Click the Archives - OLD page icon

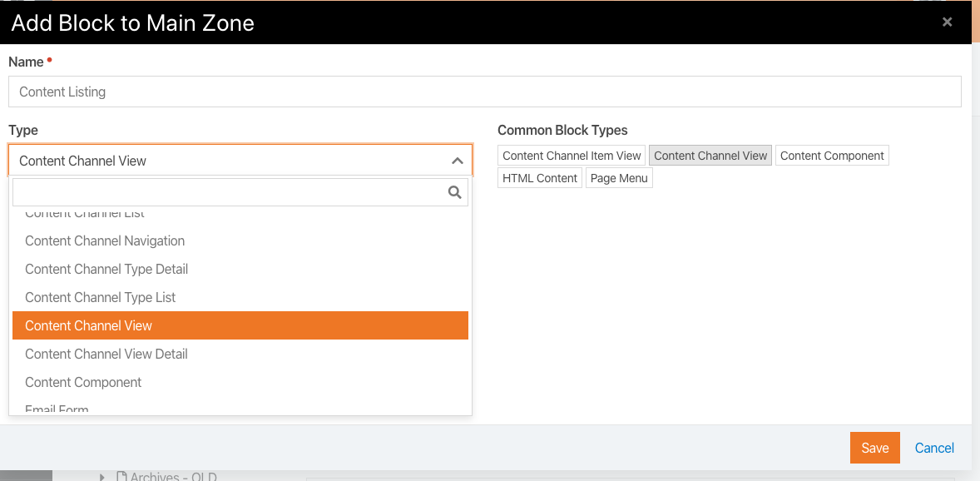click(x=121, y=477)
